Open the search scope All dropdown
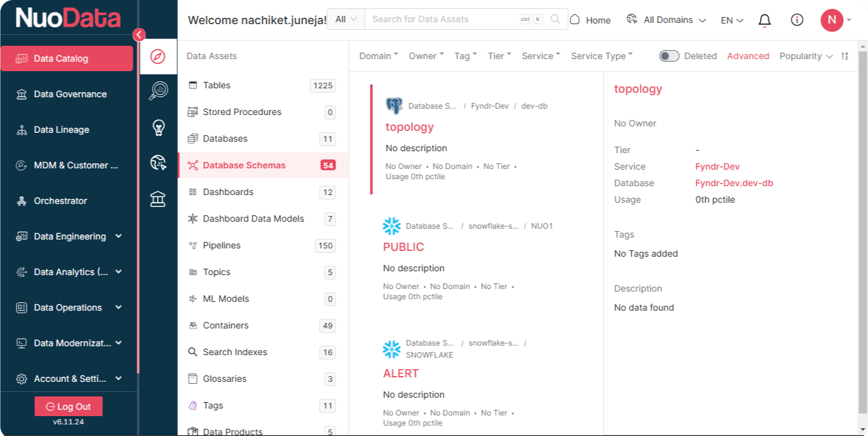Image resolution: width=868 pixels, height=439 pixels. pos(346,19)
